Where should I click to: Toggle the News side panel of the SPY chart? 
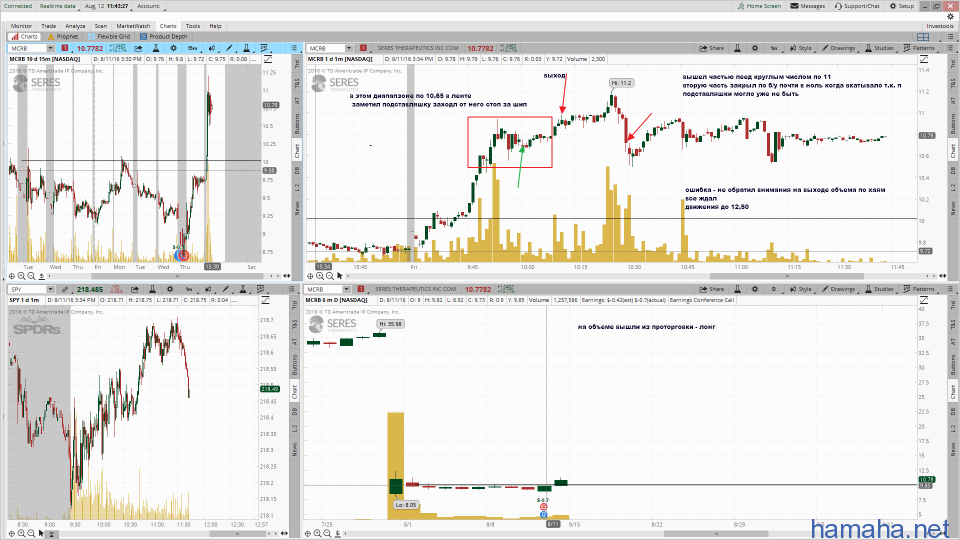[x=294, y=450]
